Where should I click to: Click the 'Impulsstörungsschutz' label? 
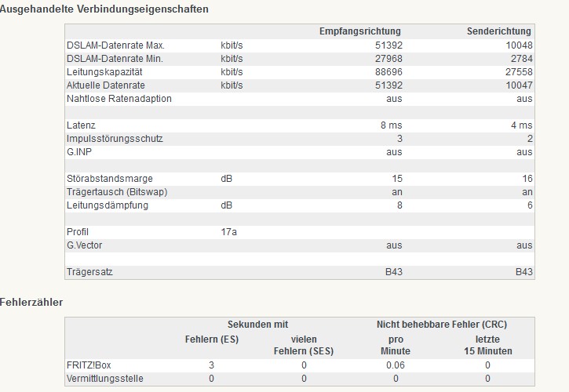click(x=115, y=139)
